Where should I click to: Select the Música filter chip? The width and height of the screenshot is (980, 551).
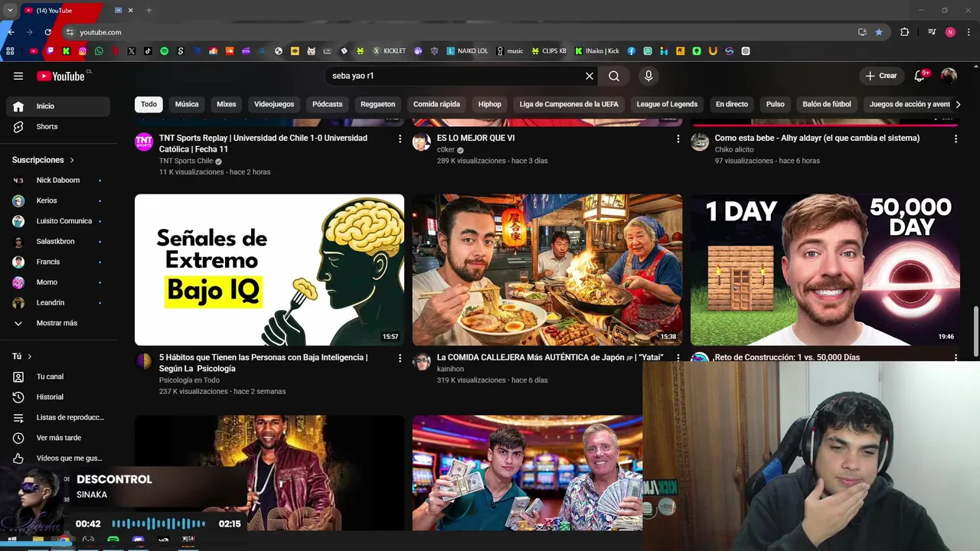point(187,104)
